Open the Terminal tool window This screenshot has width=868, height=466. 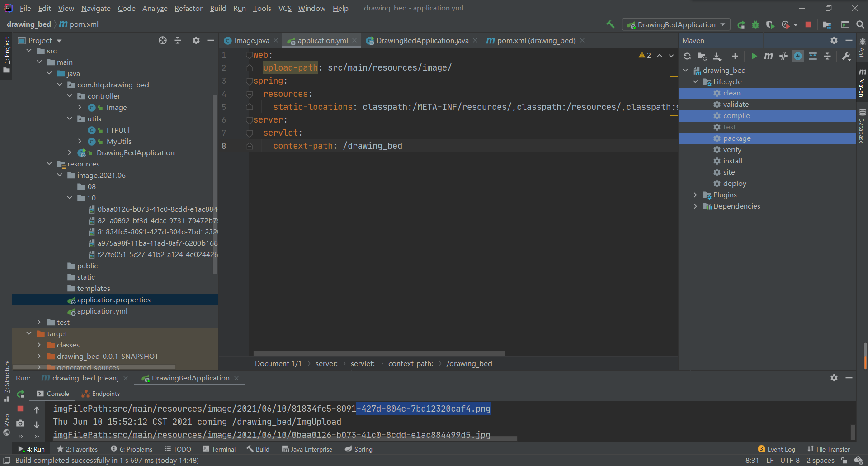(223, 449)
